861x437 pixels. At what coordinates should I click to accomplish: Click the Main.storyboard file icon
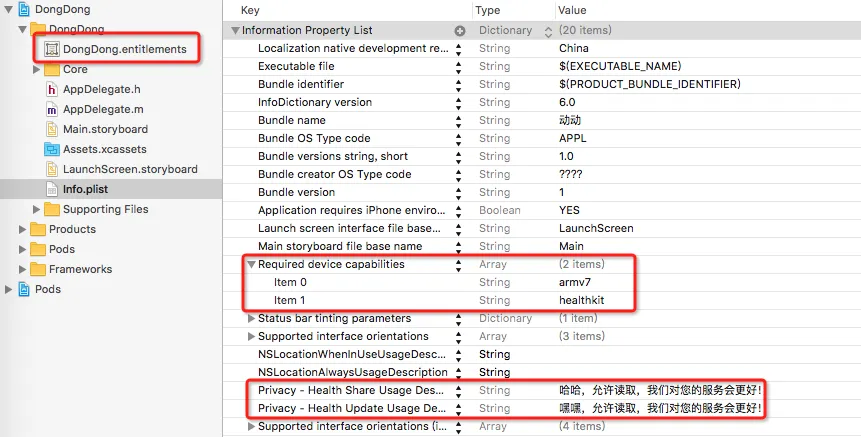coord(52,129)
